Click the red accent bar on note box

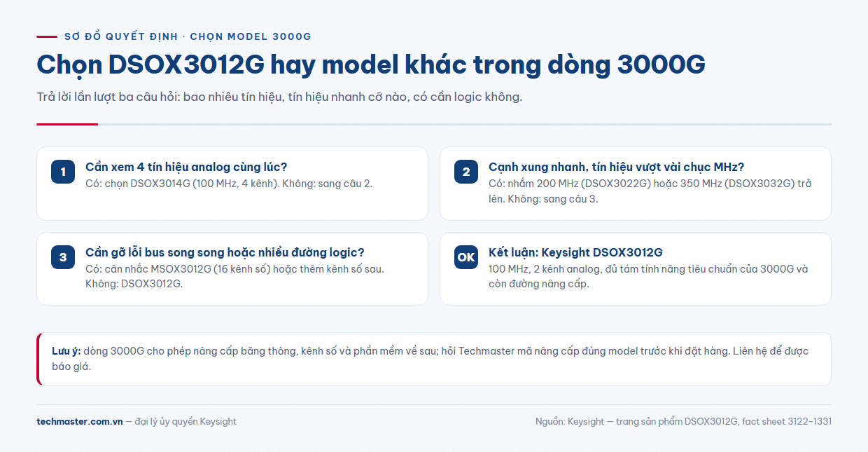pyautogui.click(x=38, y=359)
